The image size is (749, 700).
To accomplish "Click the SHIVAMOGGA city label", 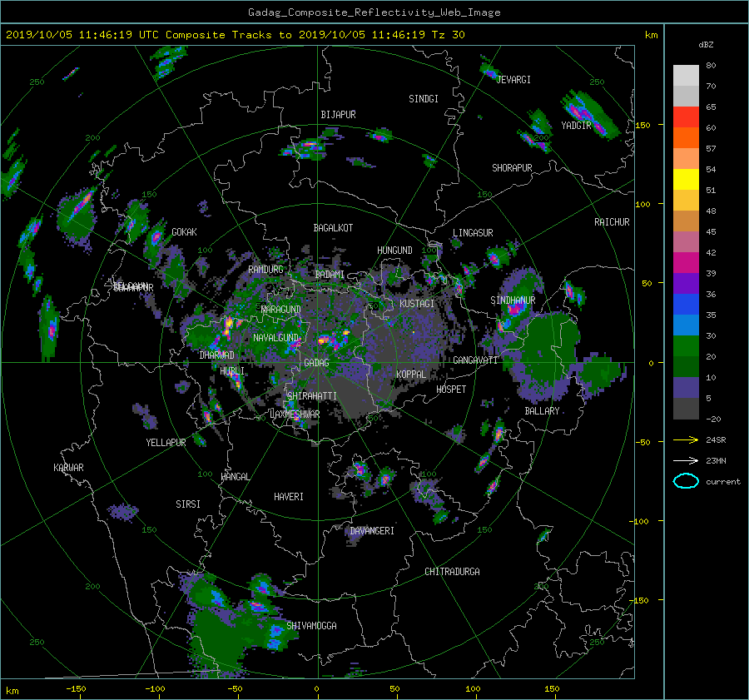I will pos(311,626).
